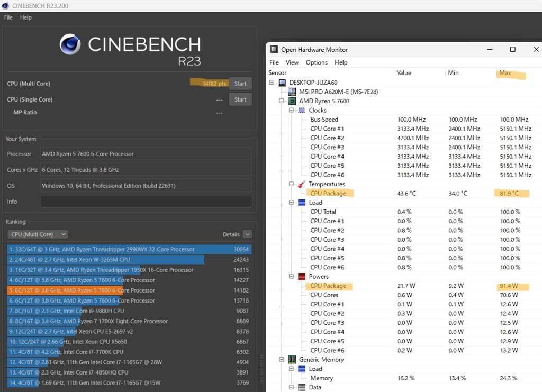This screenshot has height=392, width=542.
Task: Click the AMD Ryzen 5 7600 chip icon
Action: click(292, 101)
